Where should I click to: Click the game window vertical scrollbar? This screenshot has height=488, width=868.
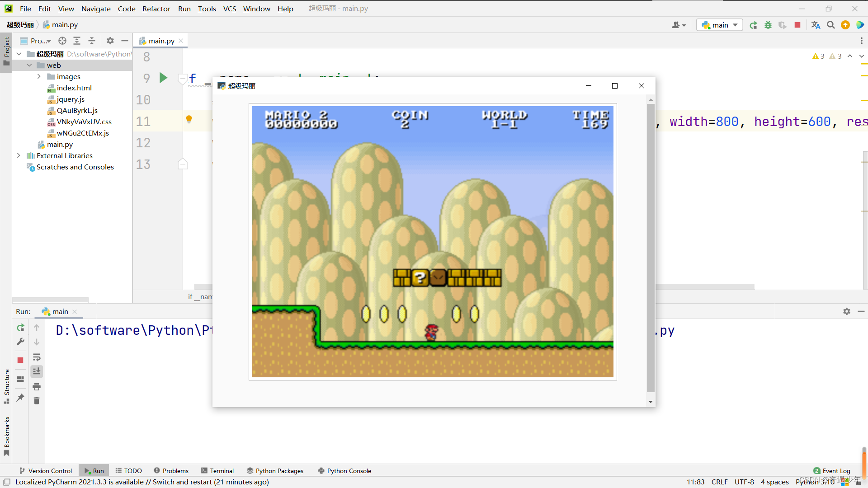651,248
